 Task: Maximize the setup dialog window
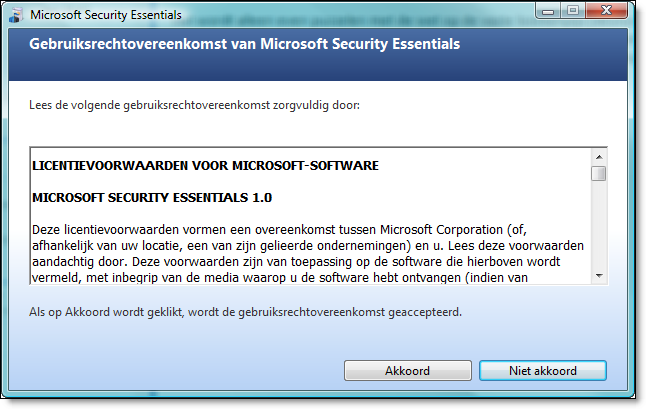point(573,11)
